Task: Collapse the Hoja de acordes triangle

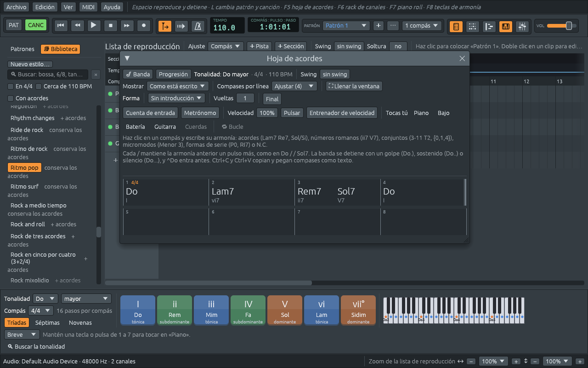Action: [x=127, y=58]
